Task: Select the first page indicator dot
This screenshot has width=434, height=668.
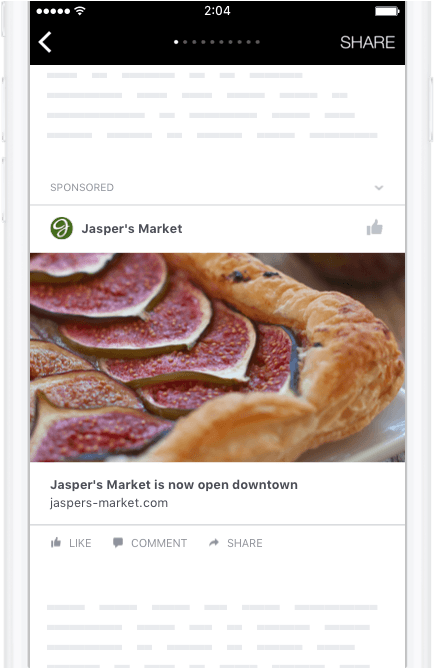Action: click(x=176, y=42)
